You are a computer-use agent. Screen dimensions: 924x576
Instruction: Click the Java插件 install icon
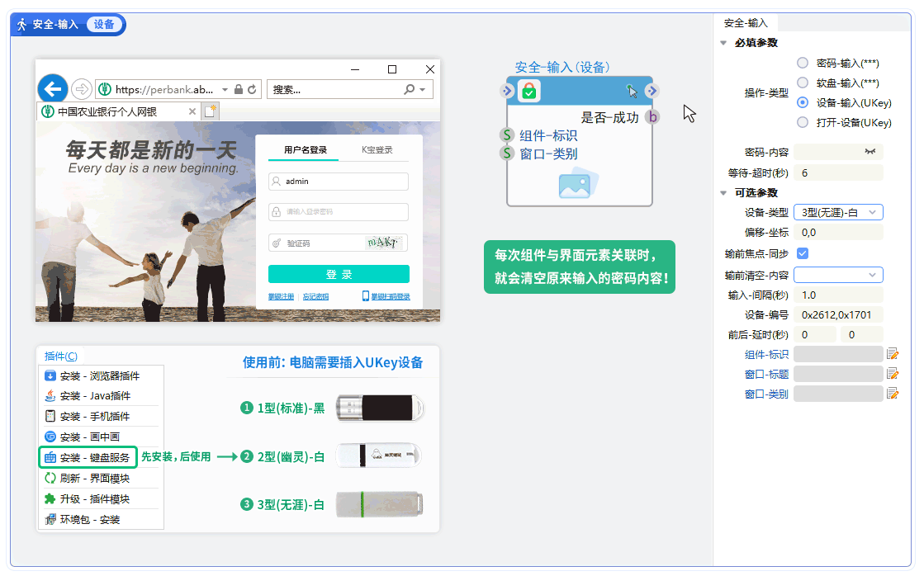coord(50,395)
